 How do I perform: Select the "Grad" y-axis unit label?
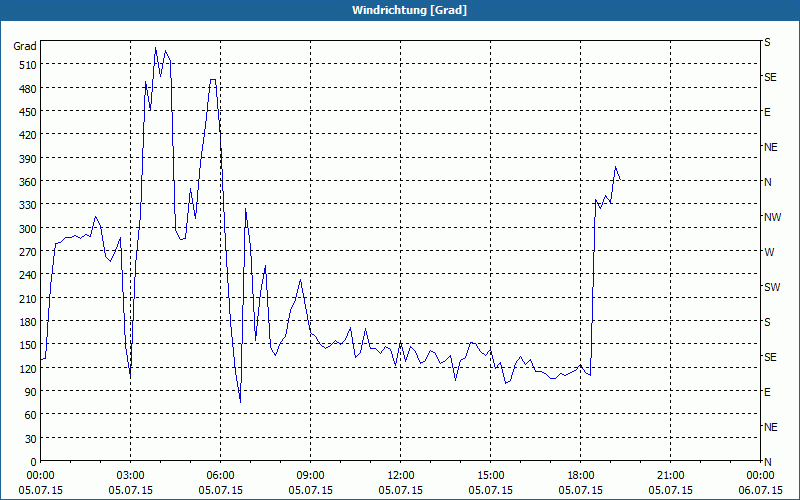25,46
